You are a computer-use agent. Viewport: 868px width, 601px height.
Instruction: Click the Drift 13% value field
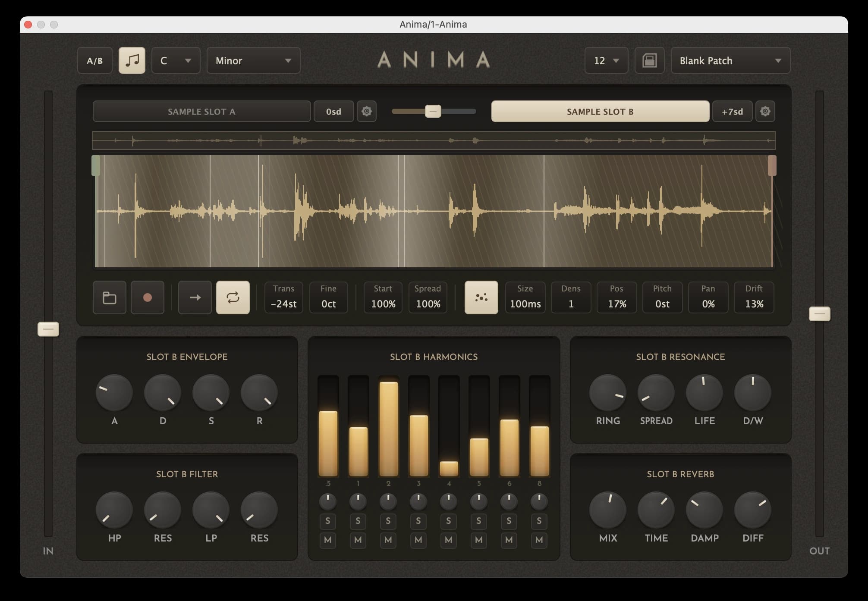[754, 297]
